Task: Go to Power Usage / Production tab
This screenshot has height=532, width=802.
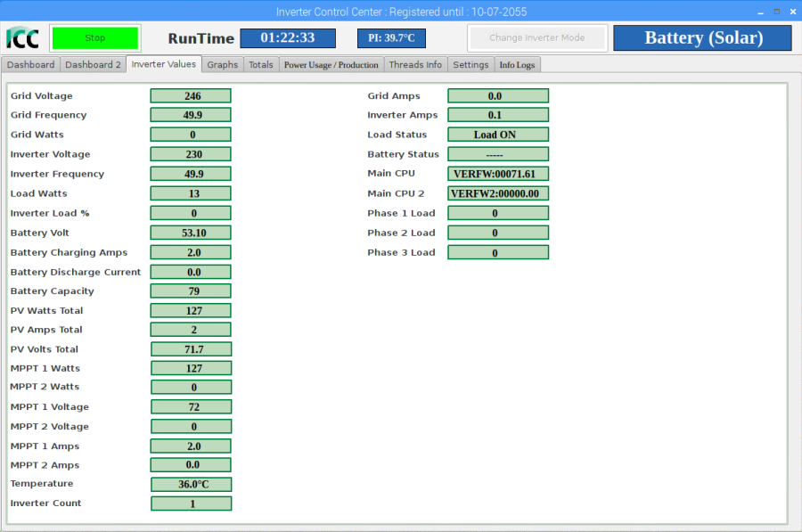Action: click(331, 65)
